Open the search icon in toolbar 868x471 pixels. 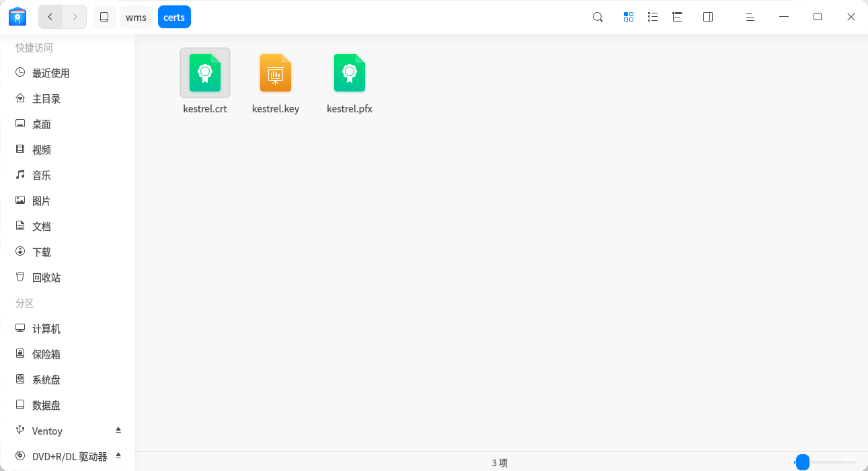tap(598, 17)
